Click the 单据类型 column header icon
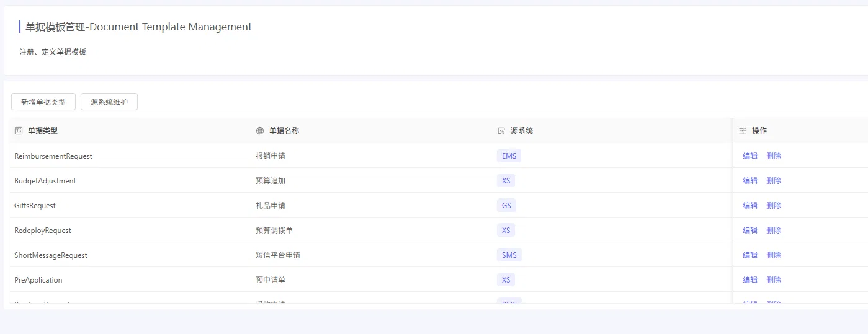Viewport: 868px width, 334px height. (19, 131)
